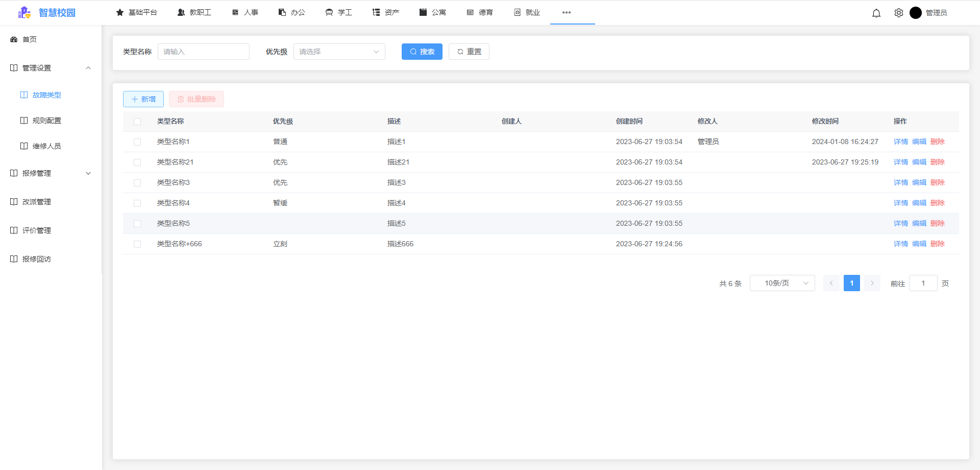The height and width of the screenshot is (470, 980).
Task: Check the select-all checkbox in table header
Action: coord(137,122)
